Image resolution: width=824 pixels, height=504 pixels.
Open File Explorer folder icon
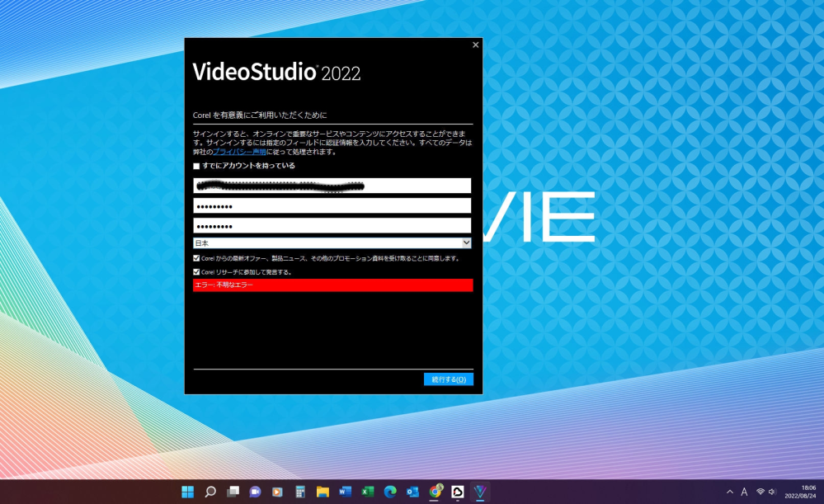point(323,492)
